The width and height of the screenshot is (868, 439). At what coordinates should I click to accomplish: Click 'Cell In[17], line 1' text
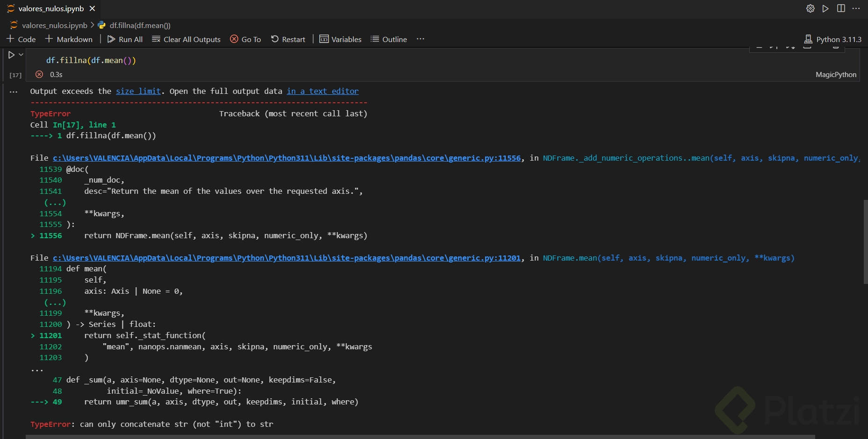click(x=73, y=125)
